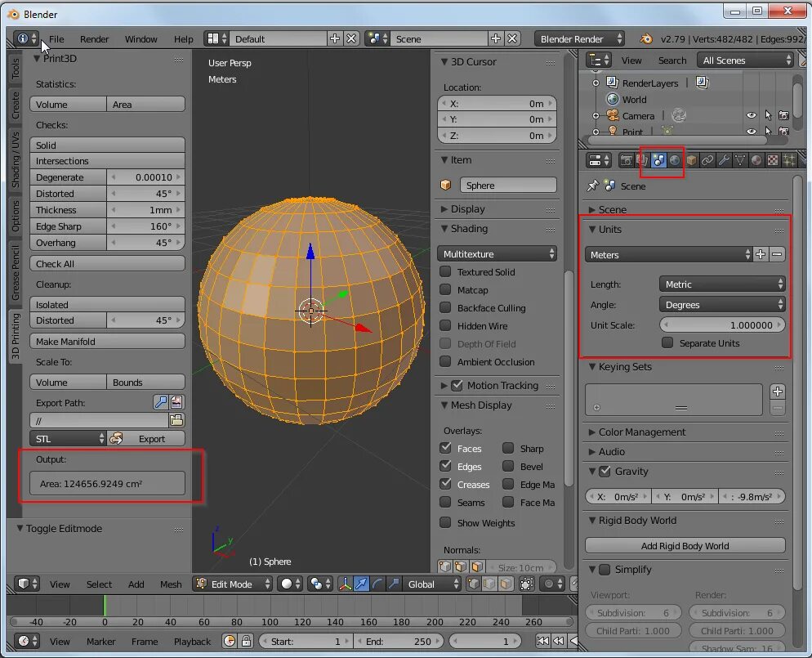The image size is (812, 658).
Task: Open the Constraints properties tab (chain icon)
Action: click(x=707, y=160)
